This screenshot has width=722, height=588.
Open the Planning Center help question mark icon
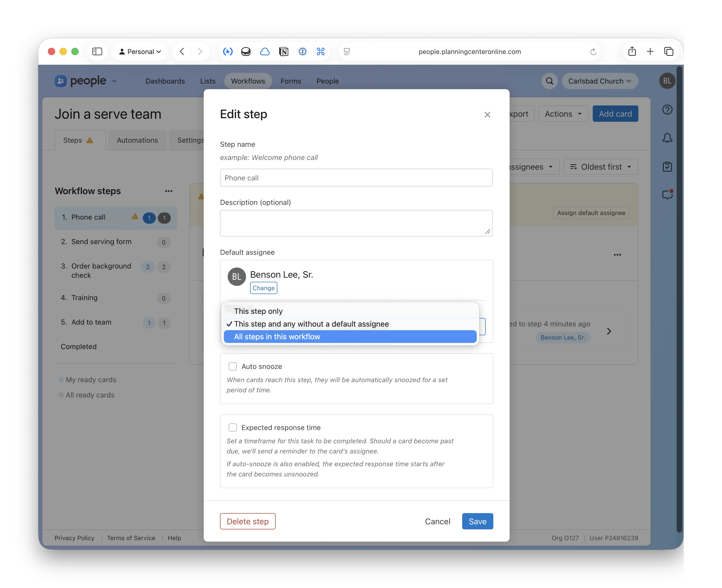point(667,109)
